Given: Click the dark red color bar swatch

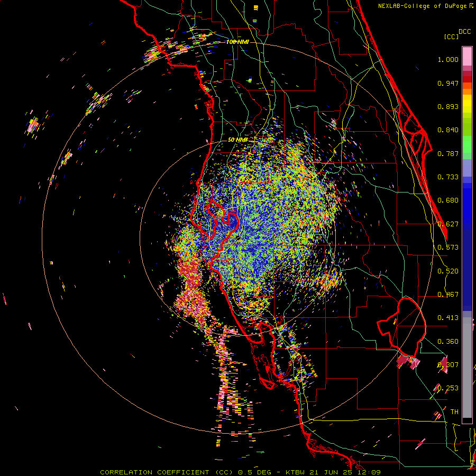Looking at the screenshot, I should (467, 79).
